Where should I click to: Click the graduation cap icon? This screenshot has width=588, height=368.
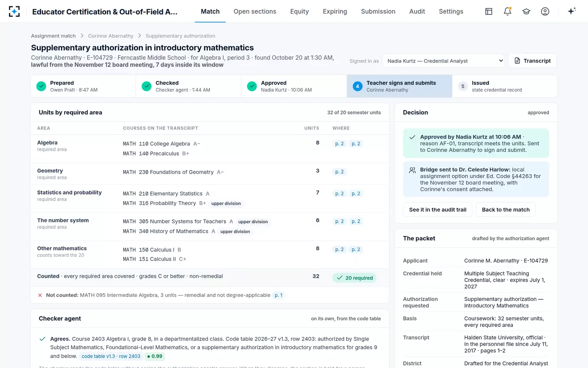coord(526,11)
